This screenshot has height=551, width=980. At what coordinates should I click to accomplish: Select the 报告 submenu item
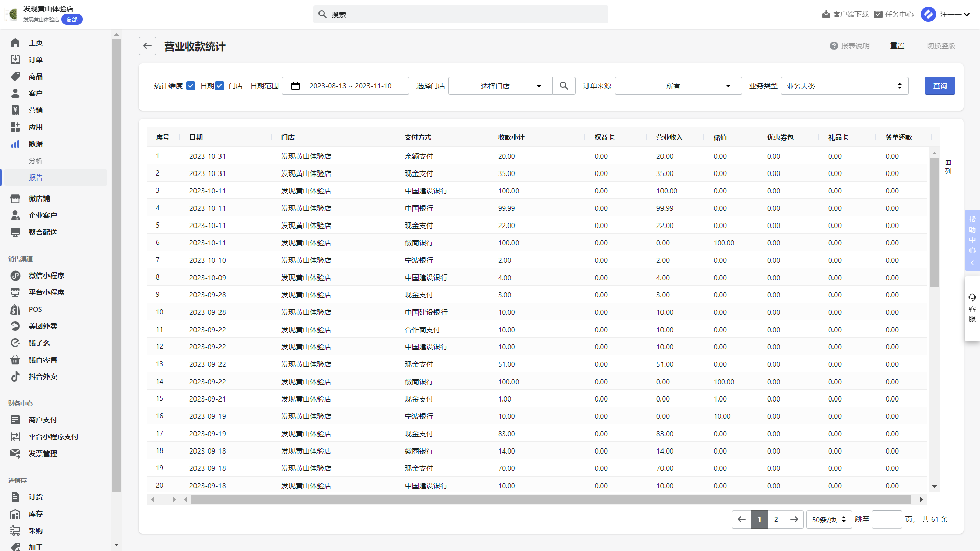pyautogui.click(x=36, y=178)
